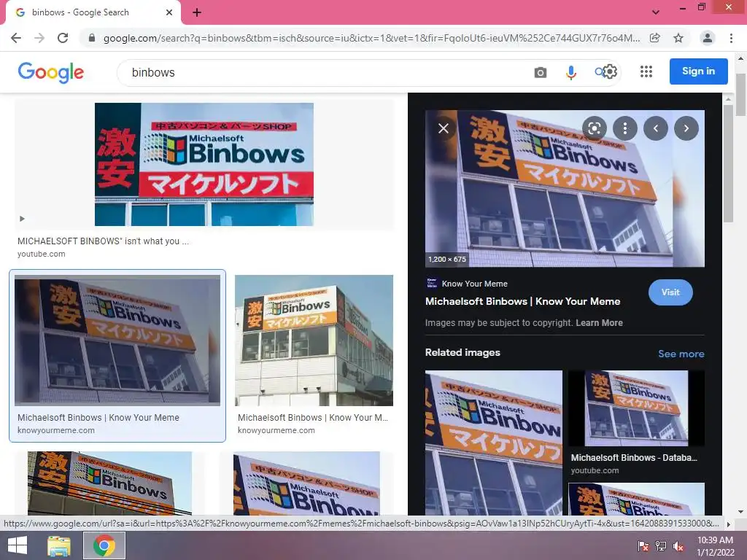Image resolution: width=747 pixels, height=560 pixels.
Task: Select the binbows - Google Search tab
Action: (93, 12)
